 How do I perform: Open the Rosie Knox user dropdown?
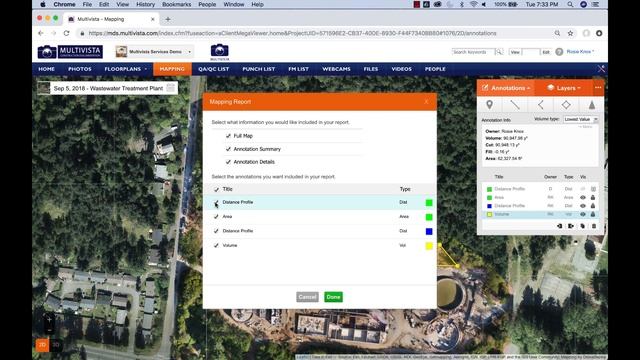coord(580,52)
